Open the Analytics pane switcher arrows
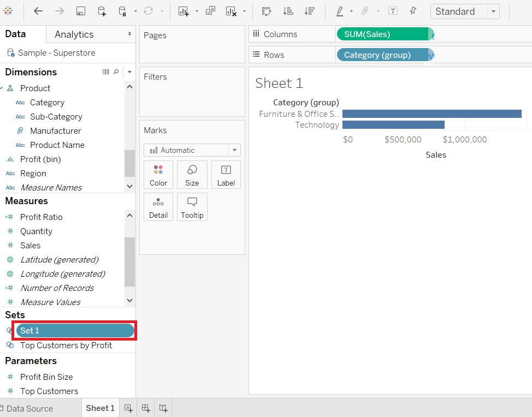532x417 pixels. pos(129,34)
